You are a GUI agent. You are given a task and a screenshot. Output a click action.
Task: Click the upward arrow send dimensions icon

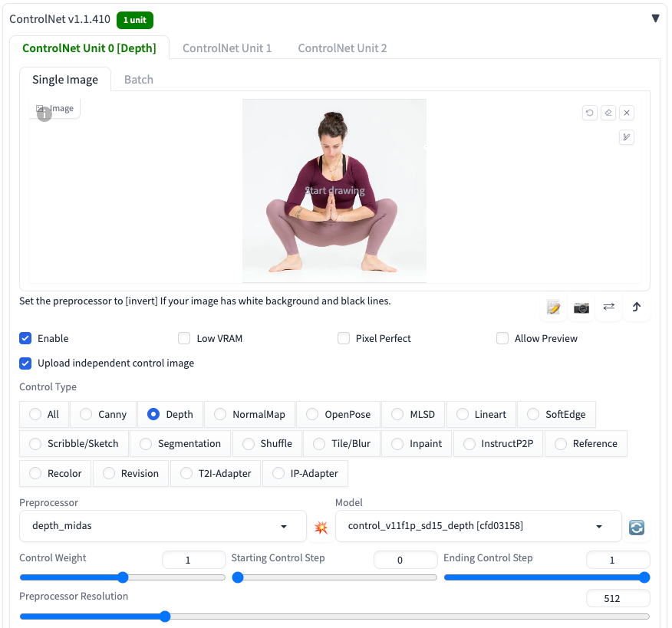pyautogui.click(x=636, y=307)
